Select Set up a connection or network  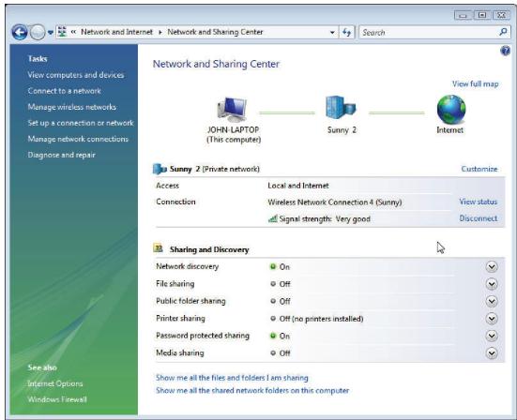[81, 123]
